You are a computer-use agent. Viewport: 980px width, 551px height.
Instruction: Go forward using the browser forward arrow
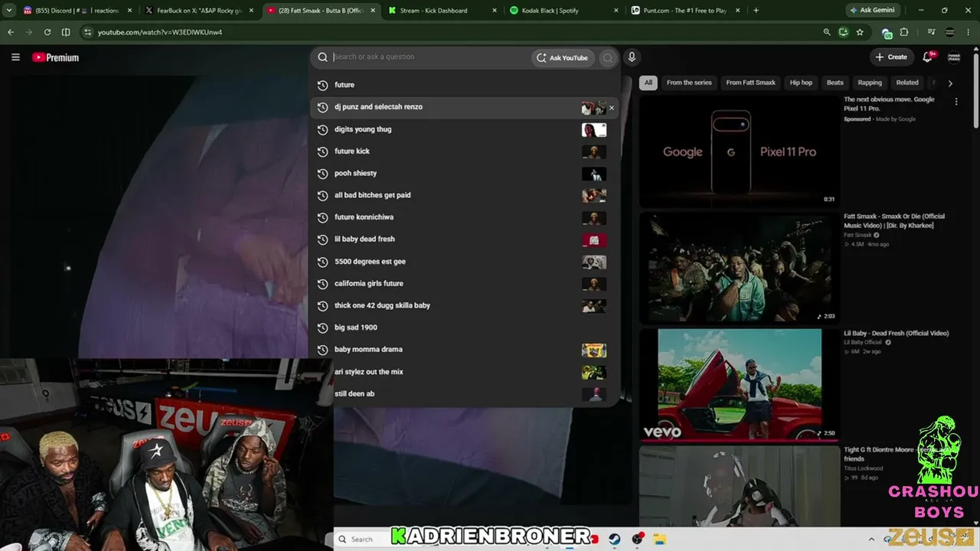pos(29,32)
